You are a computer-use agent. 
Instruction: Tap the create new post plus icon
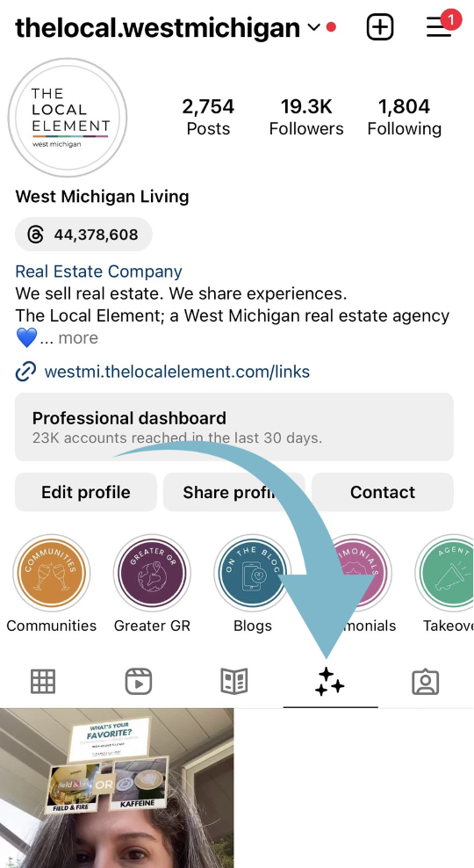[x=380, y=26]
